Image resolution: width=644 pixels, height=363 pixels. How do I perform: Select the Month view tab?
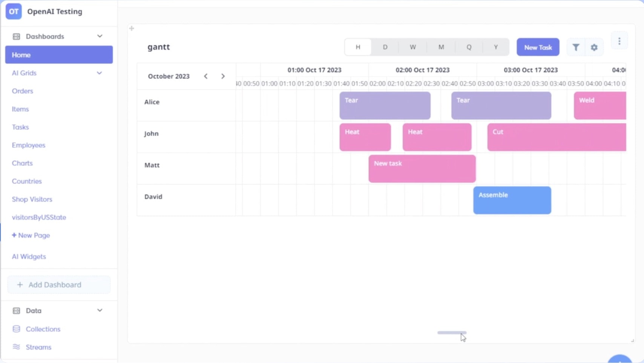click(x=441, y=47)
